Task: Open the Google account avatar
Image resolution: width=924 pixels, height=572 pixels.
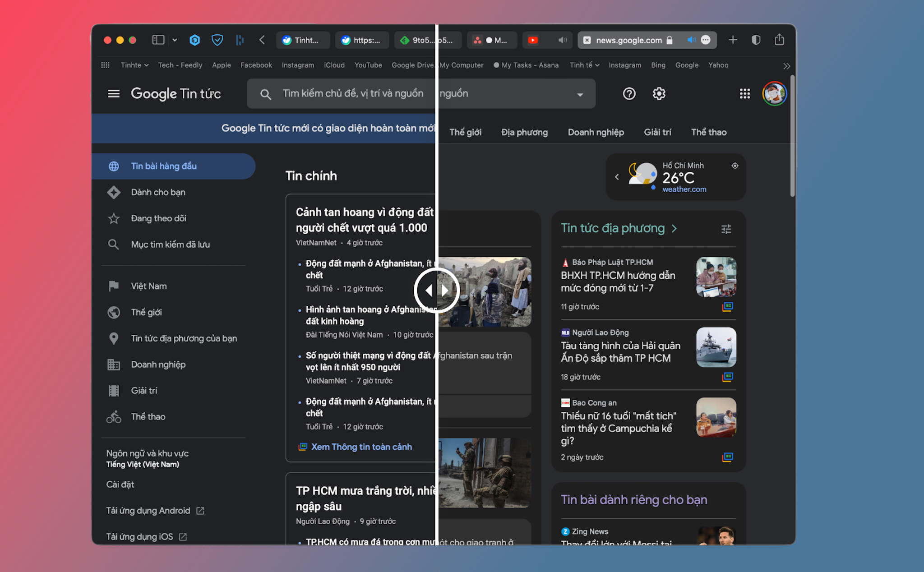Action: pos(774,93)
